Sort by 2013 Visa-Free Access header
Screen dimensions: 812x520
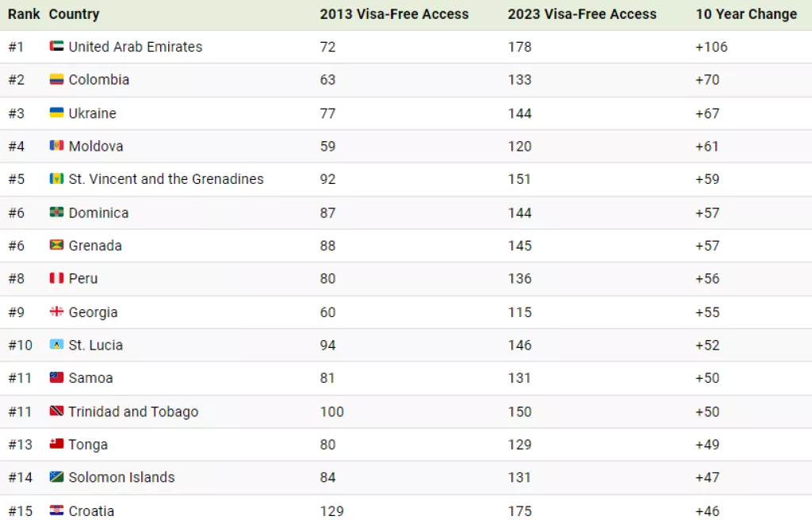[x=394, y=14]
